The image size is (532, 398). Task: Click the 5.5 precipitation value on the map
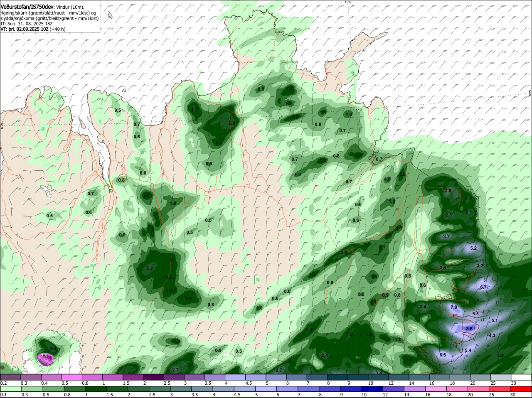475,314
